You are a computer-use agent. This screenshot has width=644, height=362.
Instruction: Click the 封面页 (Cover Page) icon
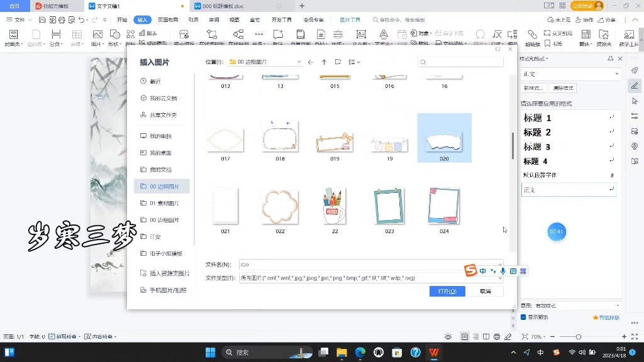(13, 36)
